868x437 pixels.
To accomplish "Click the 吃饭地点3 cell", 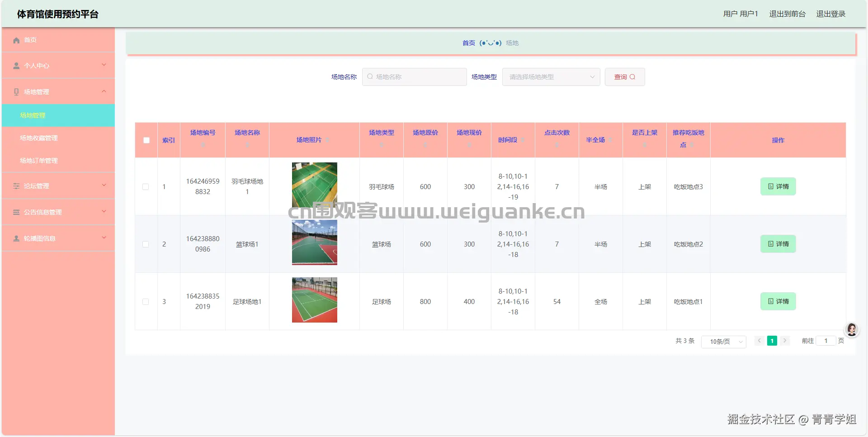I will (x=688, y=187).
